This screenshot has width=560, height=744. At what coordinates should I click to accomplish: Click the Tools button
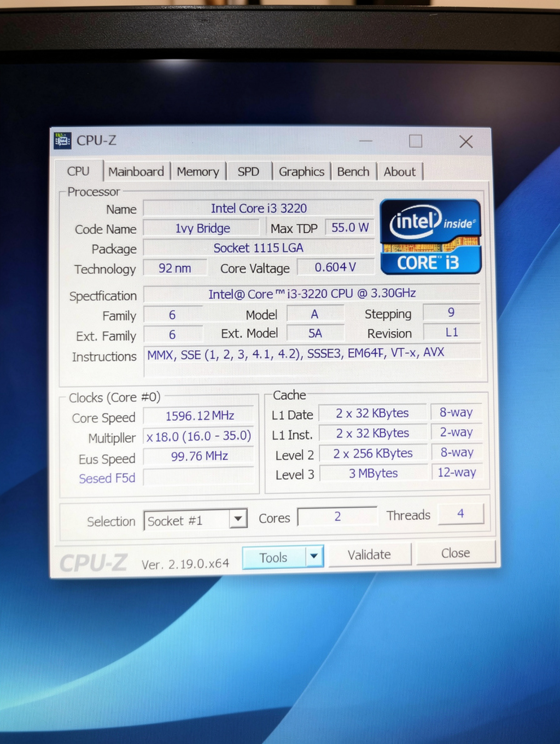tap(274, 558)
